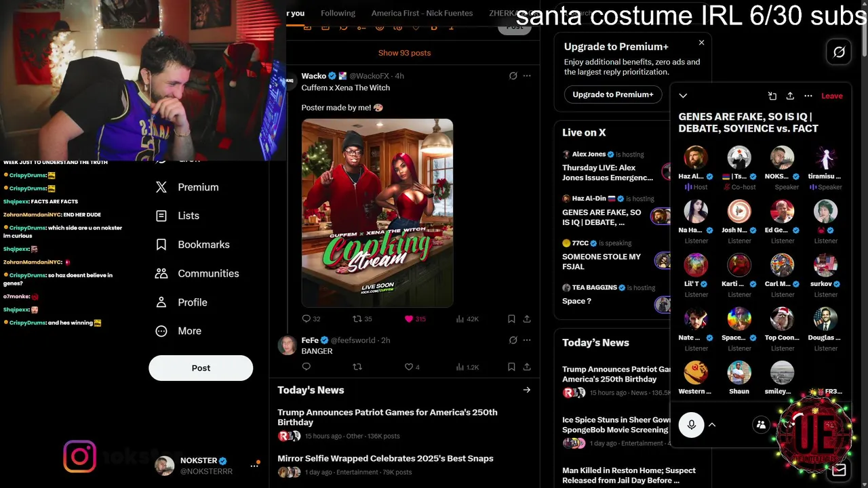Select Shaun avatar in Space
The height and width of the screenshot is (488, 868).
[739, 373]
